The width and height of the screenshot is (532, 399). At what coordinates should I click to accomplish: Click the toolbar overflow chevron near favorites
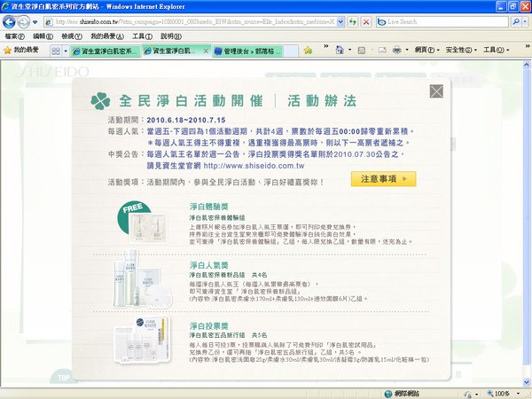coord(326,46)
